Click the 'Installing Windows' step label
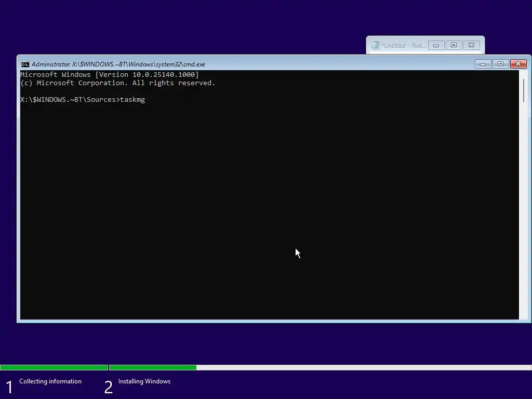The width and height of the screenshot is (532, 399). (x=144, y=381)
